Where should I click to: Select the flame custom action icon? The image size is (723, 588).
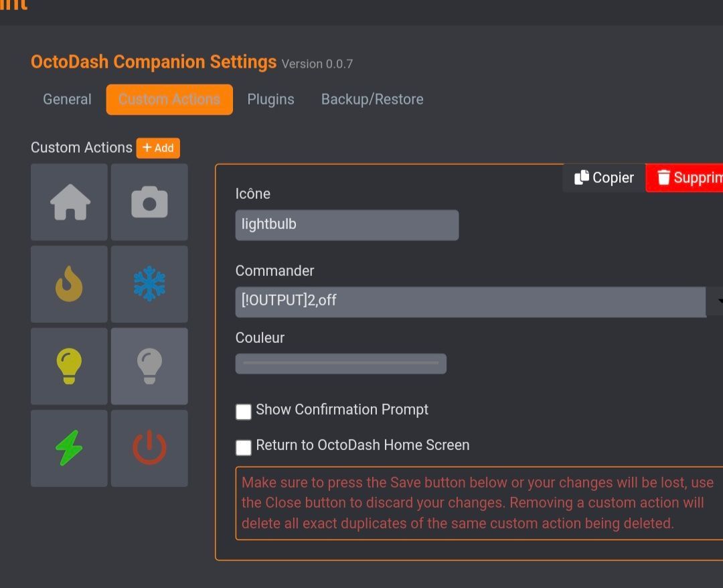[x=70, y=284]
